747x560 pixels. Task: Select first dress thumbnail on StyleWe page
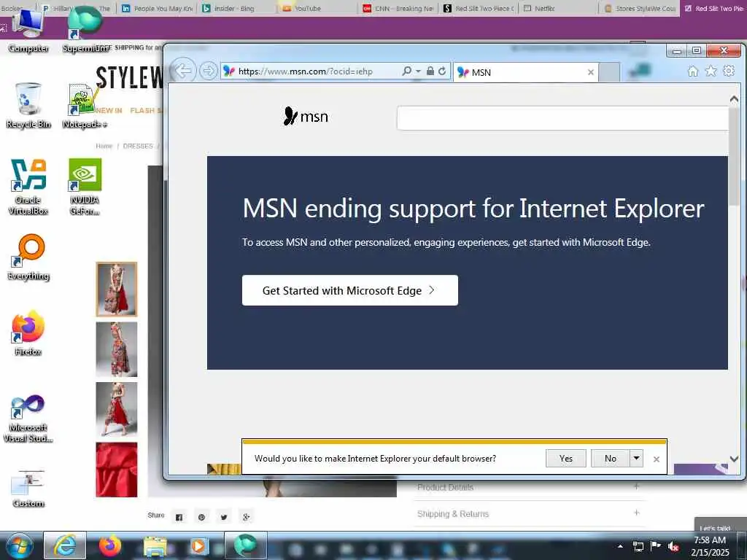(116, 289)
